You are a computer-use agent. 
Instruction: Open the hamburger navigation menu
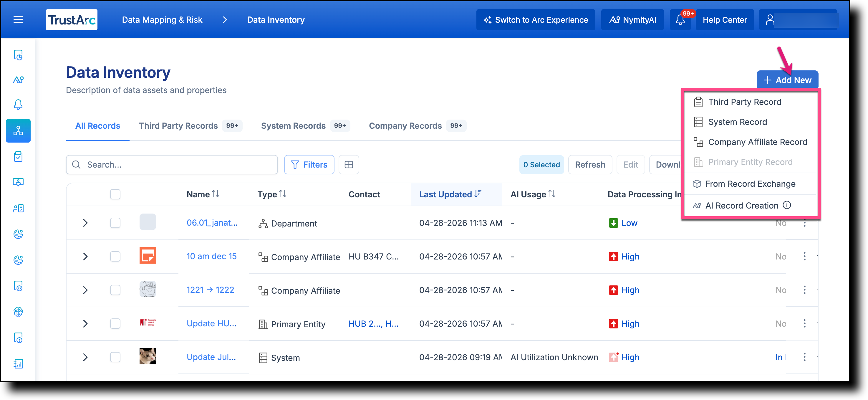(18, 20)
